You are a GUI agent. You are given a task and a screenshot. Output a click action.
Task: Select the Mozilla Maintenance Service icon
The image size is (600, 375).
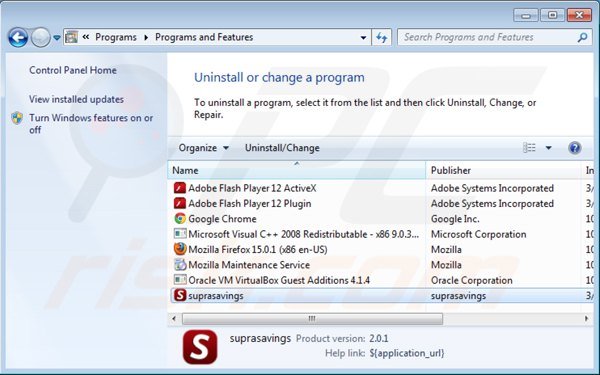click(x=180, y=264)
